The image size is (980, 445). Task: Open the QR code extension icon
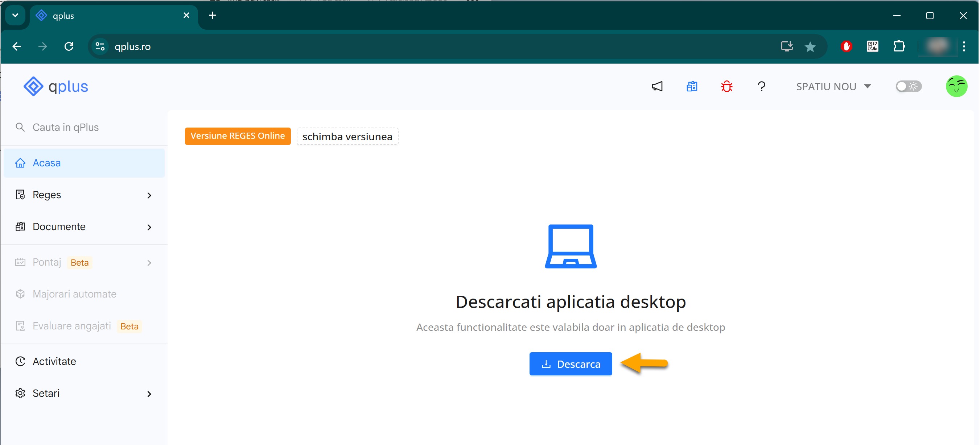(x=873, y=46)
